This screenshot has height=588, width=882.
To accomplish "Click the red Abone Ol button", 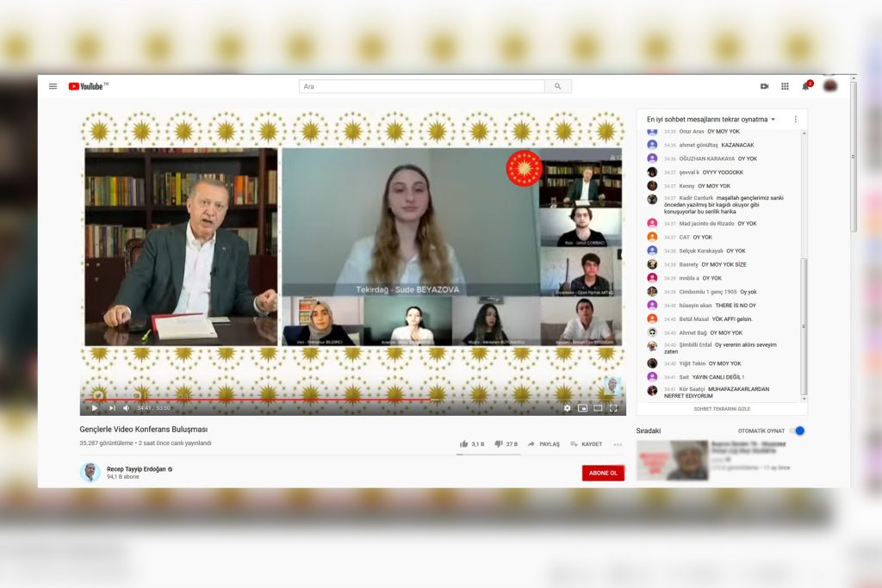I will (x=603, y=473).
